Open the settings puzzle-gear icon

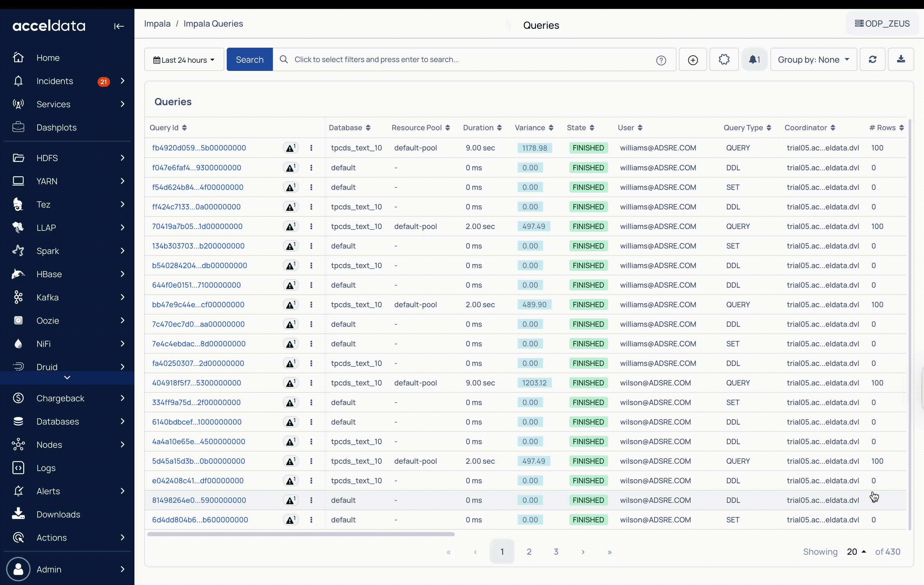coord(724,60)
